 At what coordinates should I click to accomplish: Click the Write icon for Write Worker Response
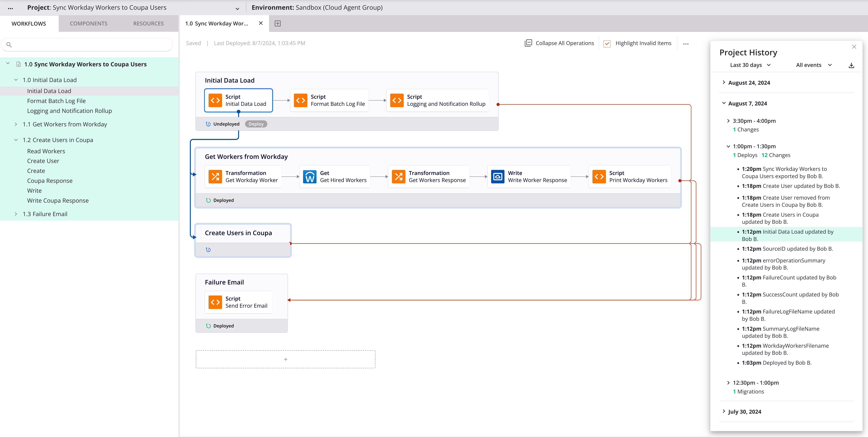[x=498, y=177]
